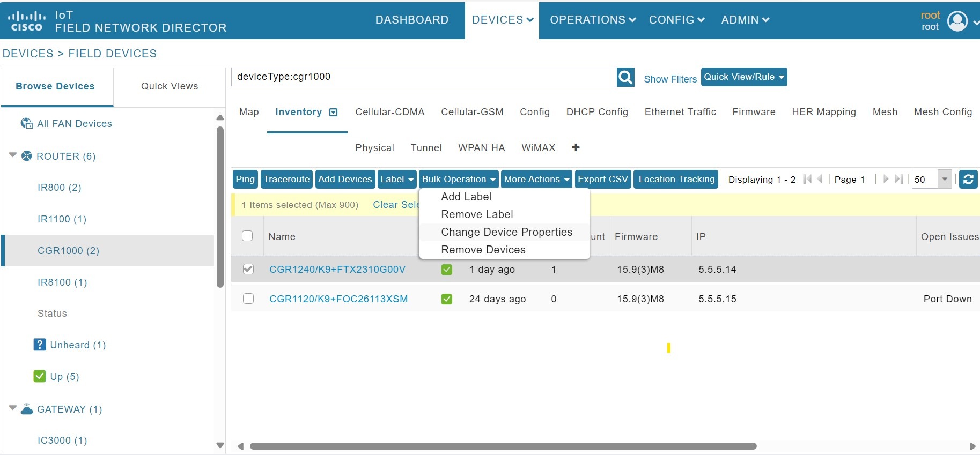Click the refresh icon button

pos(968,180)
